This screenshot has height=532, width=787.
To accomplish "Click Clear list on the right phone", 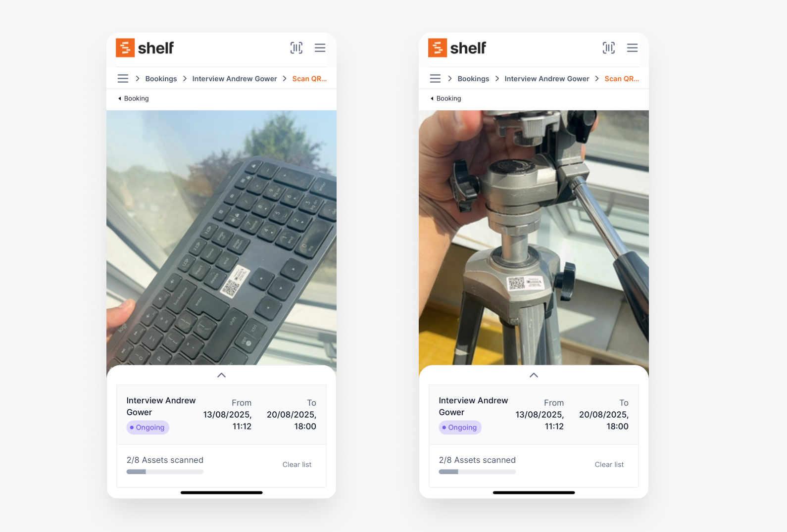I will [x=609, y=465].
